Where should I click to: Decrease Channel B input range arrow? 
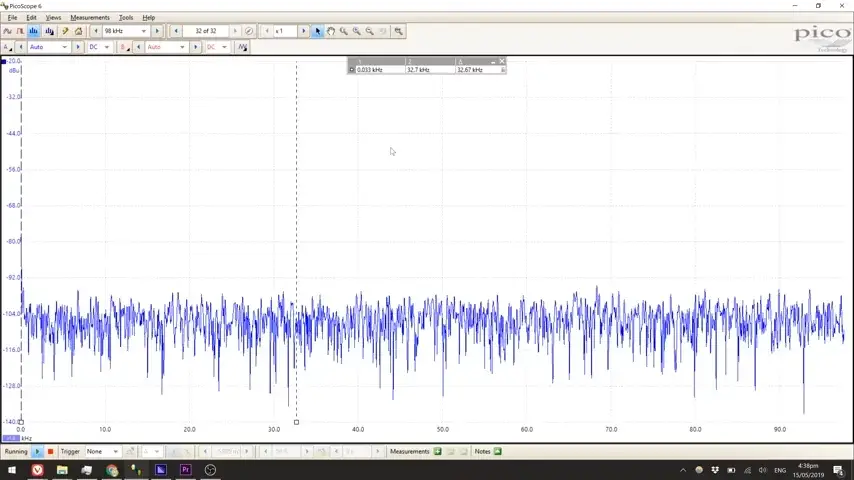coord(138,47)
